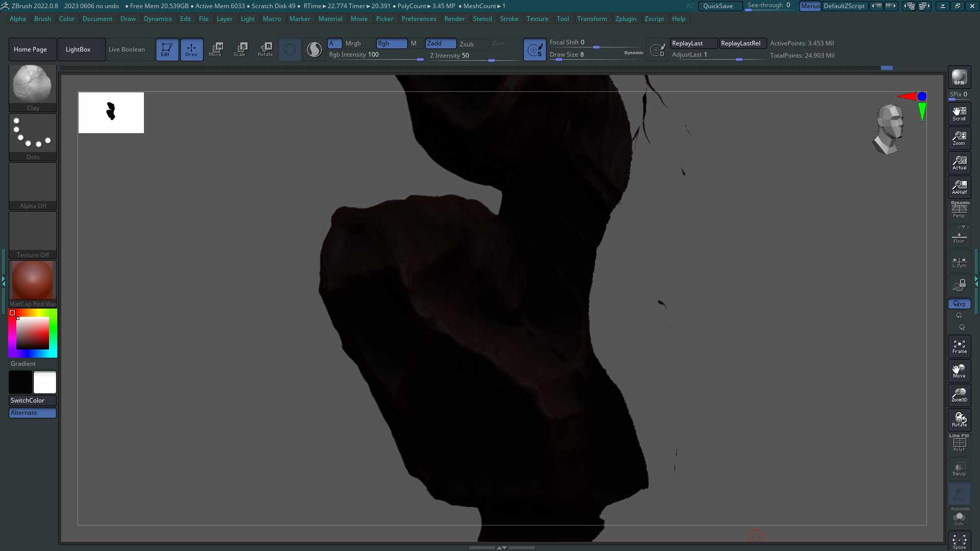Toggle the Zadd sculpt mode
The width and height of the screenshot is (980, 551).
440,43
